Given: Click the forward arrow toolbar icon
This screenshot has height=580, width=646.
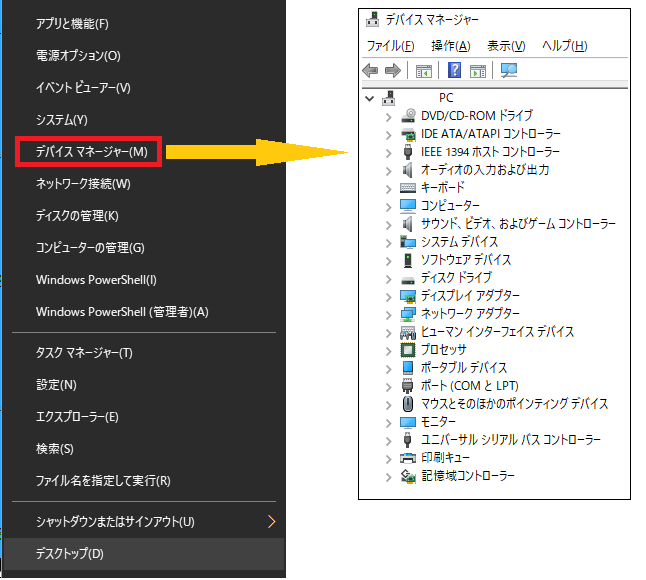Looking at the screenshot, I should (x=393, y=70).
